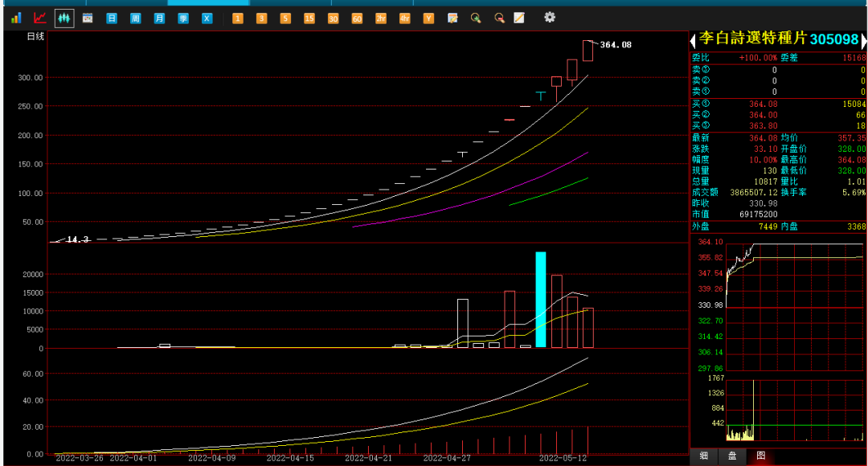Click the latest red candlestick

pyautogui.click(x=588, y=51)
